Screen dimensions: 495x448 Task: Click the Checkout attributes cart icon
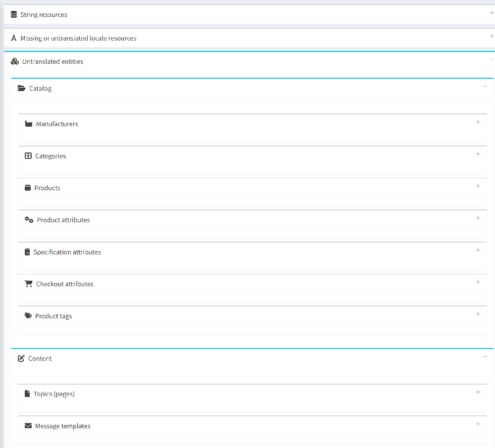(28, 284)
